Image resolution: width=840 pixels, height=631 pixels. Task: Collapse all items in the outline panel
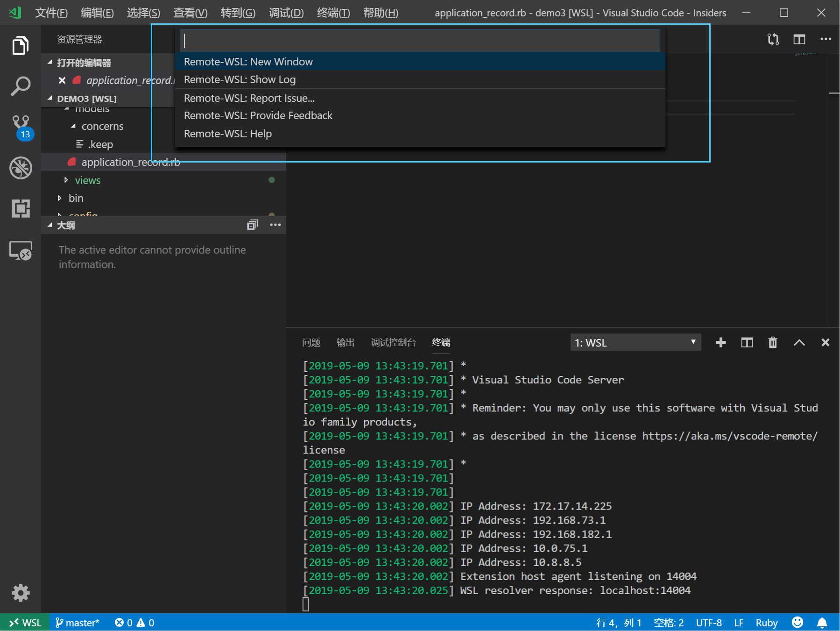point(252,225)
